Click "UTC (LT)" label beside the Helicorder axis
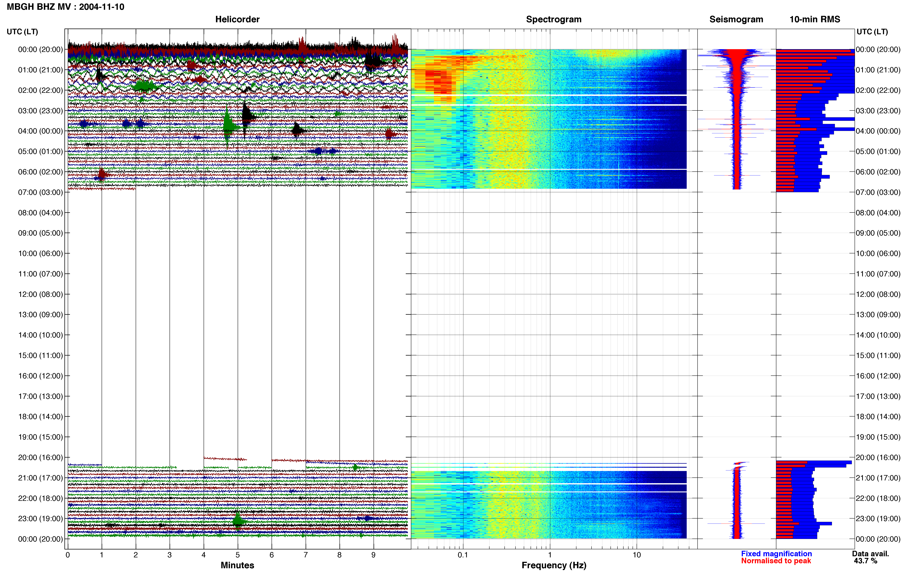Viewport: 924px width, 578px height. click(x=22, y=32)
